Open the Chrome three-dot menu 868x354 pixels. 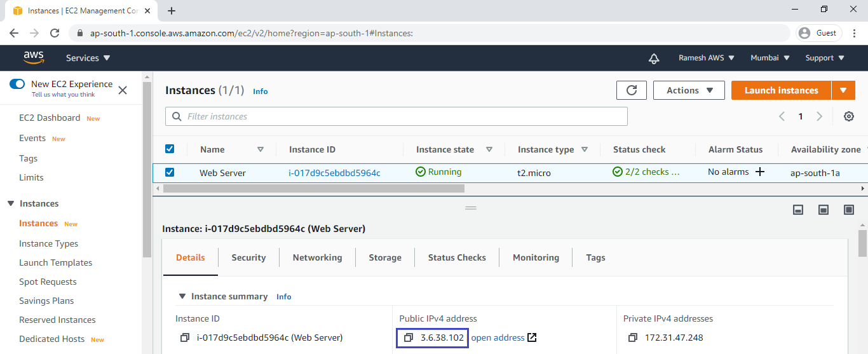[x=854, y=33]
